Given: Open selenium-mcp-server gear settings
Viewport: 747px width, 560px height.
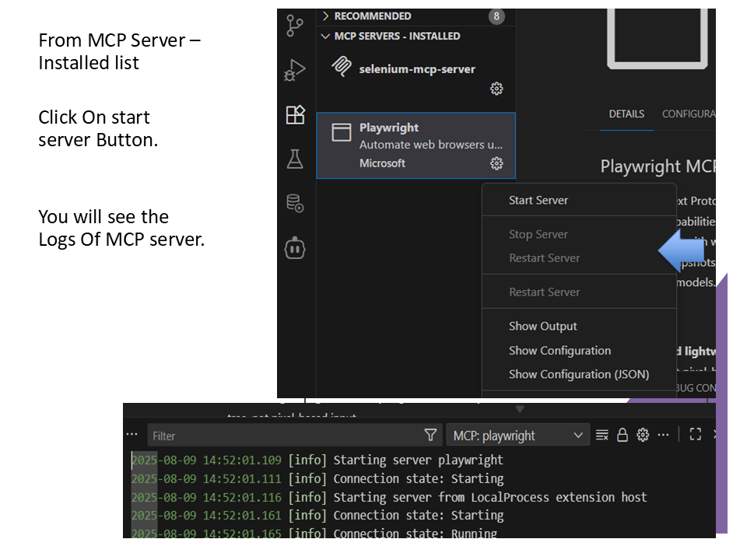Looking at the screenshot, I should click(496, 89).
